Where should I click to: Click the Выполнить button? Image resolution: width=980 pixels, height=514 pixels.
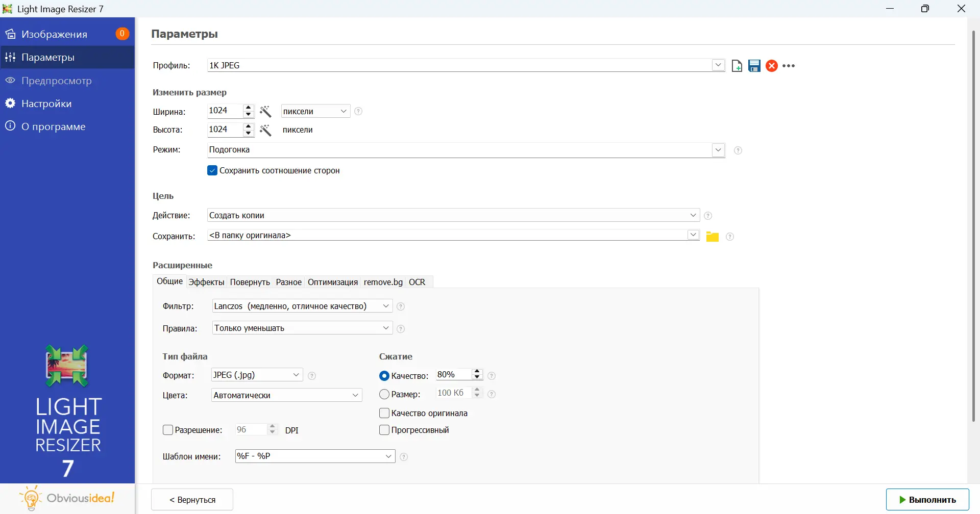click(927, 500)
